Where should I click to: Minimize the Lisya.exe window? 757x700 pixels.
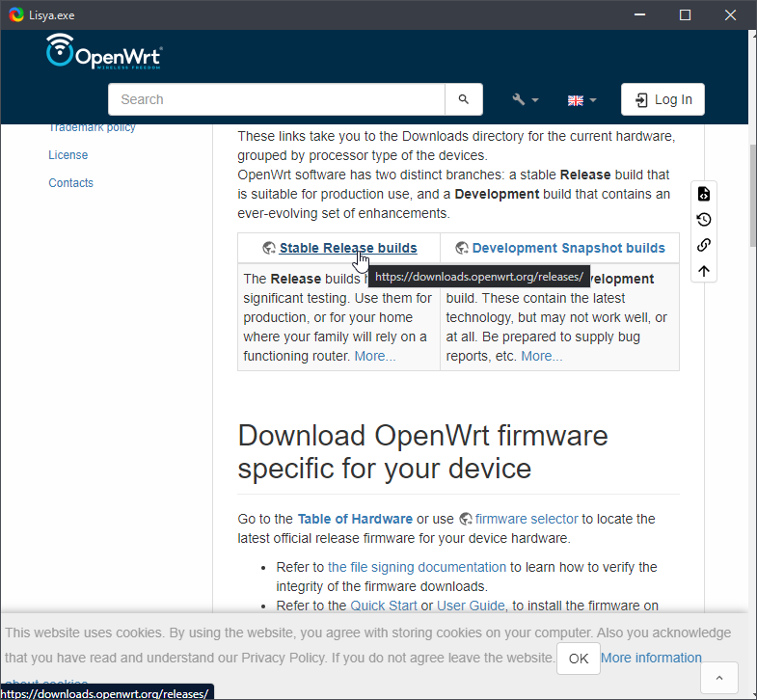point(640,15)
